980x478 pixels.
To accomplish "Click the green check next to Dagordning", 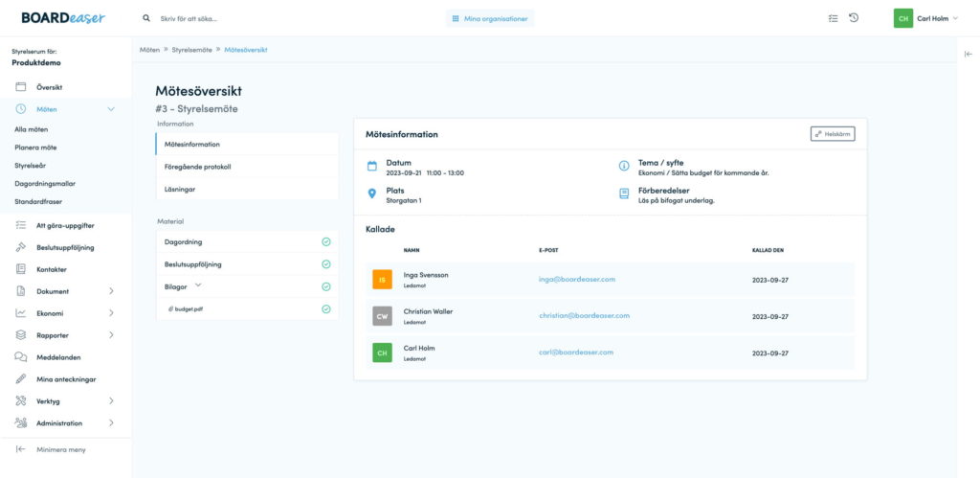I will pyautogui.click(x=326, y=242).
